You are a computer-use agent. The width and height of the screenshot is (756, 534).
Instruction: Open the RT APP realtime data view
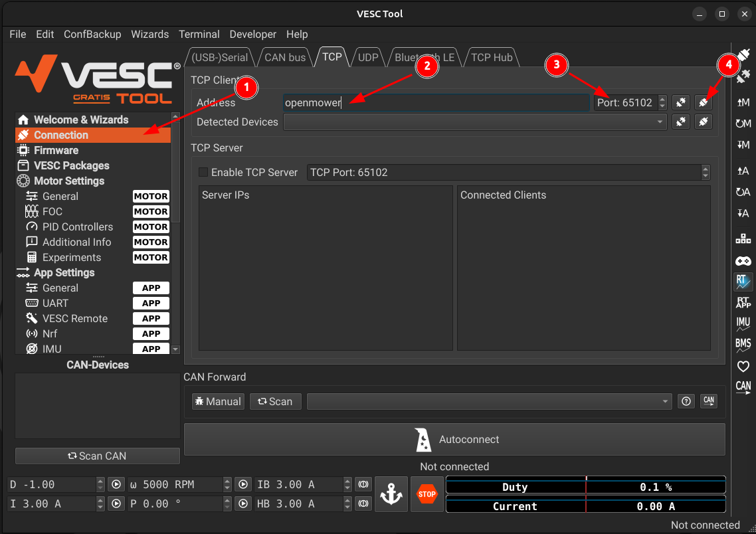click(x=743, y=304)
